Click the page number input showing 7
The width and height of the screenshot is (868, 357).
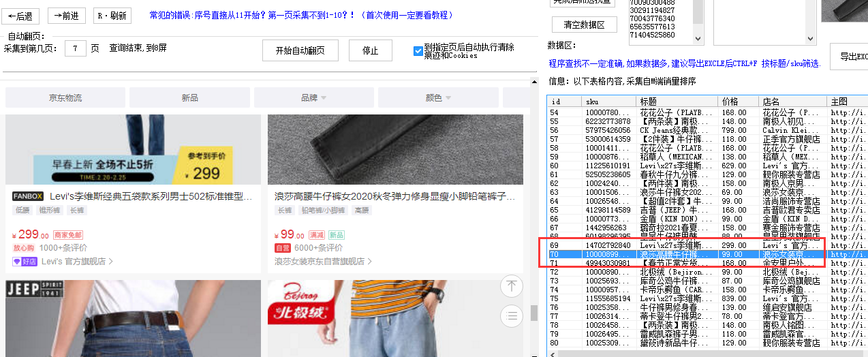[75, 48]
